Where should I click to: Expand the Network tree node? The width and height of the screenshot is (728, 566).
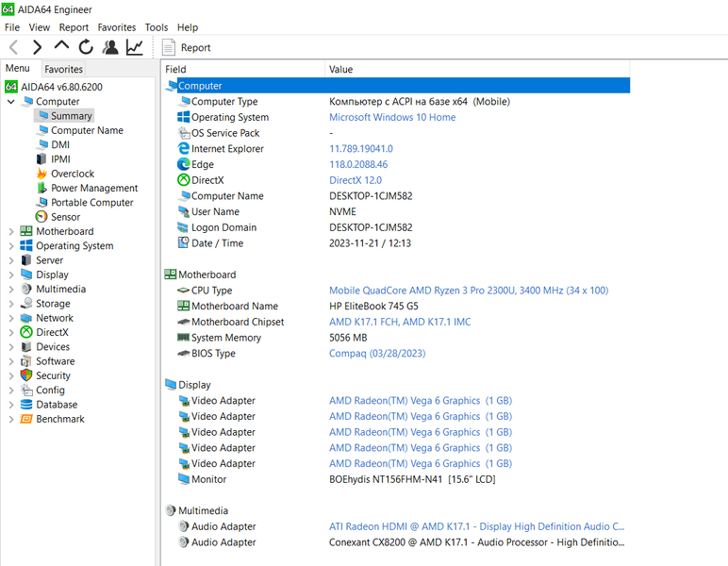(x=11, y=318)
